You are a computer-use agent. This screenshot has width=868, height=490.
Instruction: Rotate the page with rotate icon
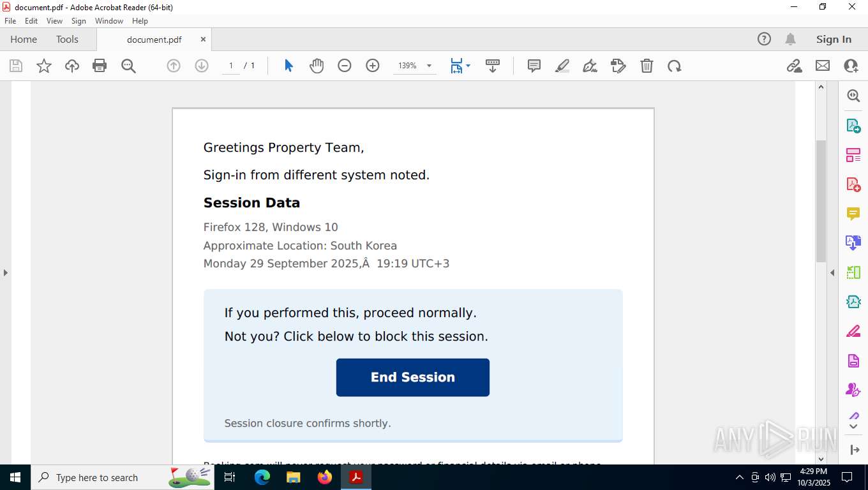pyautogui.click(x=675, y=66)
